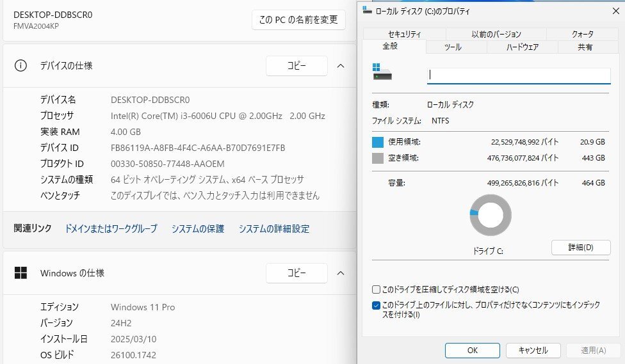This screenshot has width=625, height=364.
Task: Open the セキュリティ tab
Action: point(405,35)
